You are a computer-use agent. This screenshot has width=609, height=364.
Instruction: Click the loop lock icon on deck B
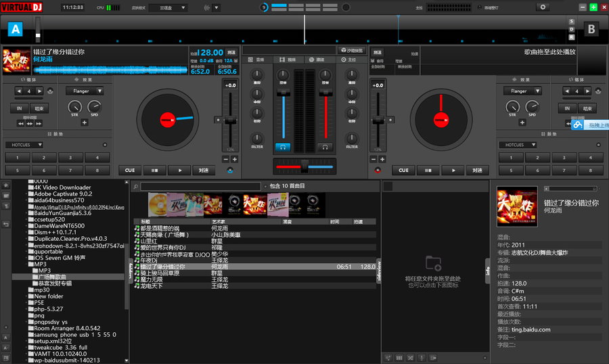(x=598, y=91)
